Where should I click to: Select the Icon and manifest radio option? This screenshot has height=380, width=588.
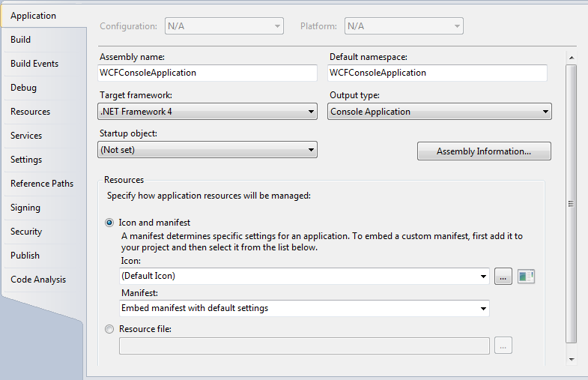(x=109, y=223)
